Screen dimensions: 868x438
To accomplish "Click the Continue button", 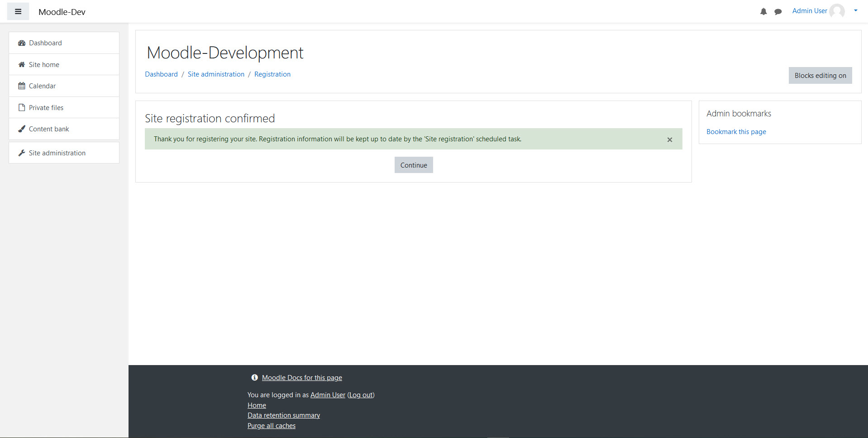I will point(414,165).
